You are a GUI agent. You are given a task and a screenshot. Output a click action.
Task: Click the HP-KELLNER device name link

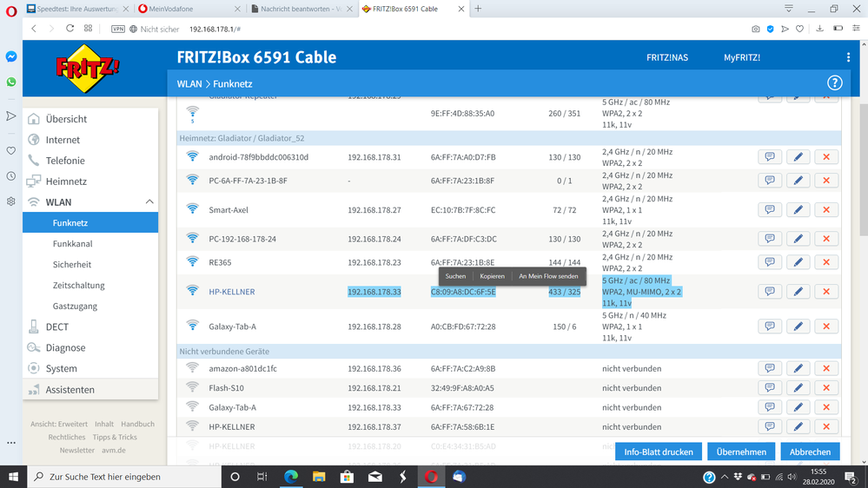[231, 292]
